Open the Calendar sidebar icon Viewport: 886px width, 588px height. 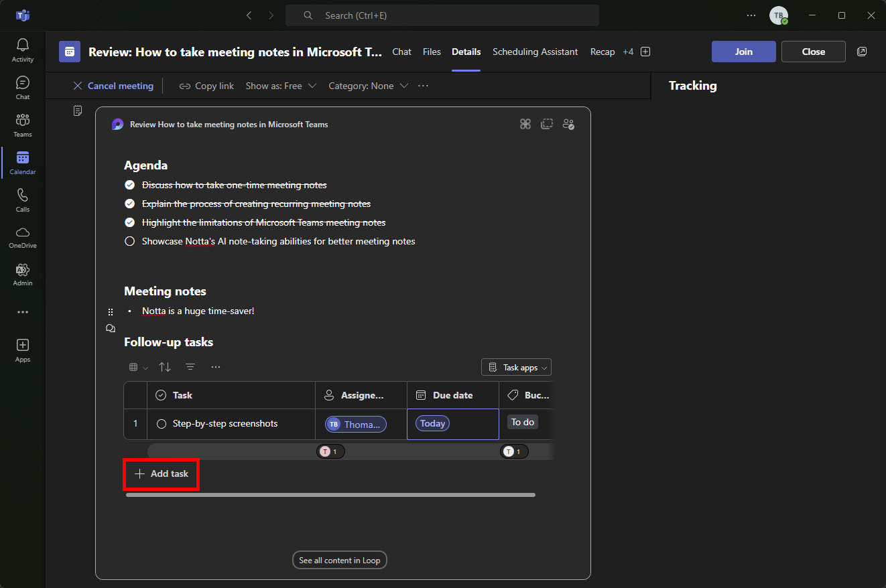(23, 163)
